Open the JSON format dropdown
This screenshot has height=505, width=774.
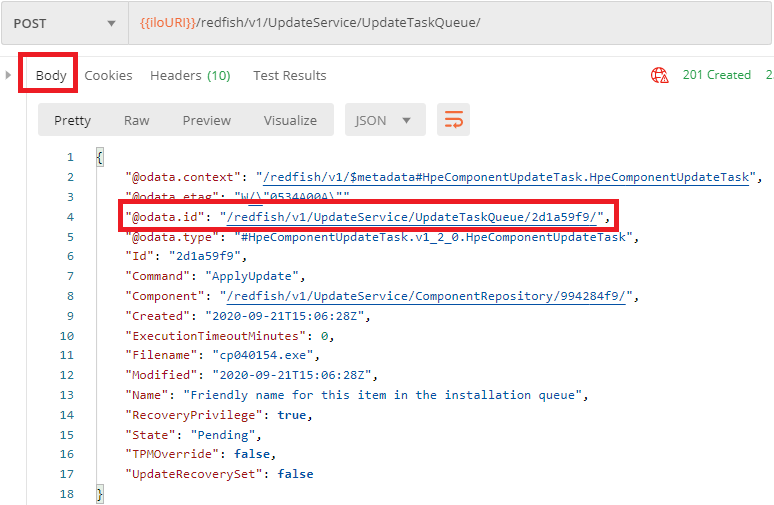(x=384, y=120)
